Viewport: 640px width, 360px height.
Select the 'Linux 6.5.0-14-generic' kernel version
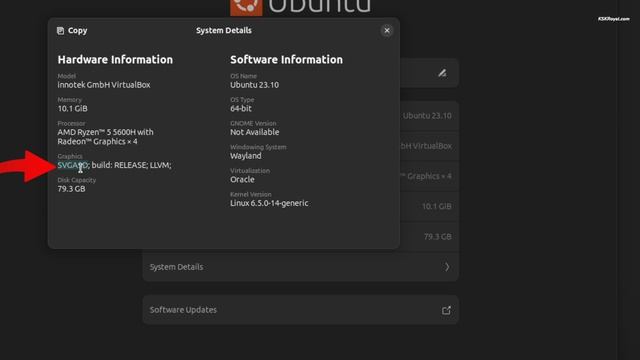(x=269, y=203)
